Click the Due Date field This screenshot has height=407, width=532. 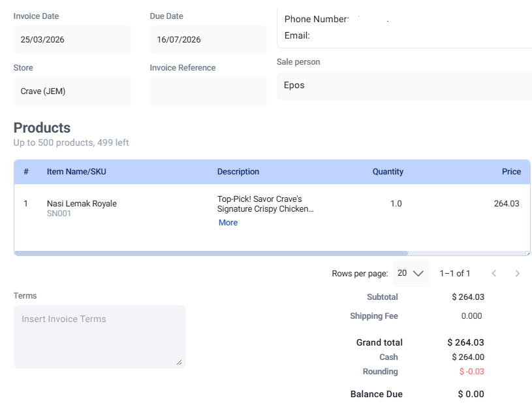point(208,40)
